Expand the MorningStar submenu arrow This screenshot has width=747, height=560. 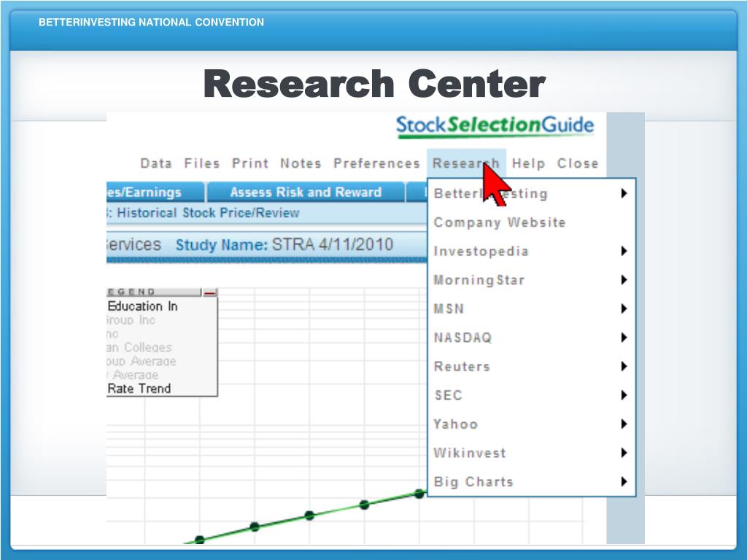624,280
